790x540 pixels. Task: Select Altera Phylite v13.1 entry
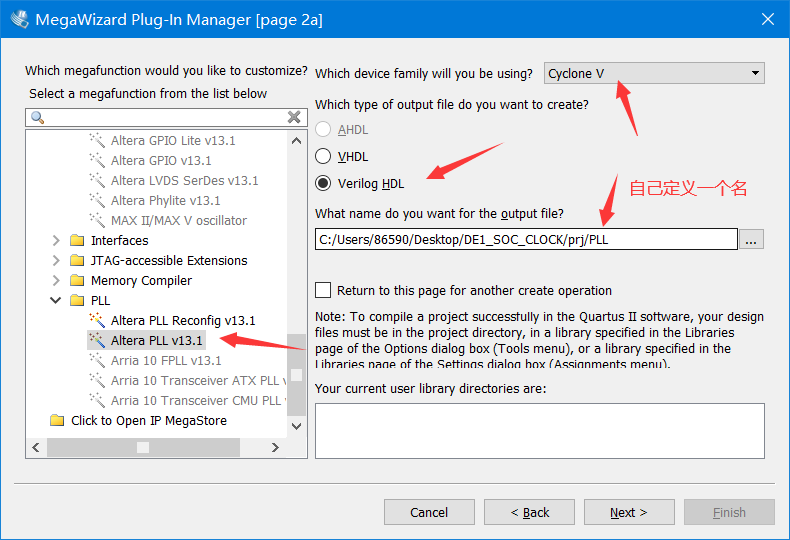[165, 200]
